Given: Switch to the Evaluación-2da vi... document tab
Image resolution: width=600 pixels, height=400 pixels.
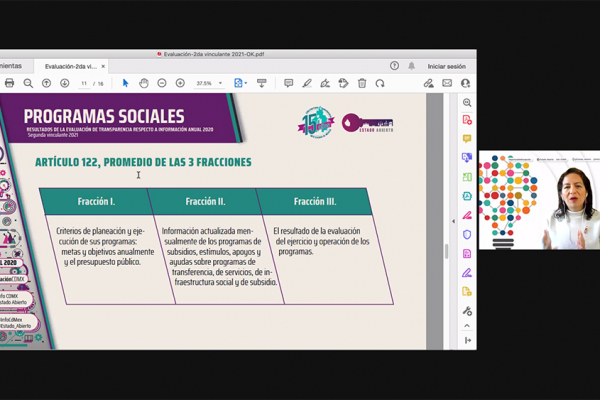Looking at the screenshot, I should coord(71,66).
